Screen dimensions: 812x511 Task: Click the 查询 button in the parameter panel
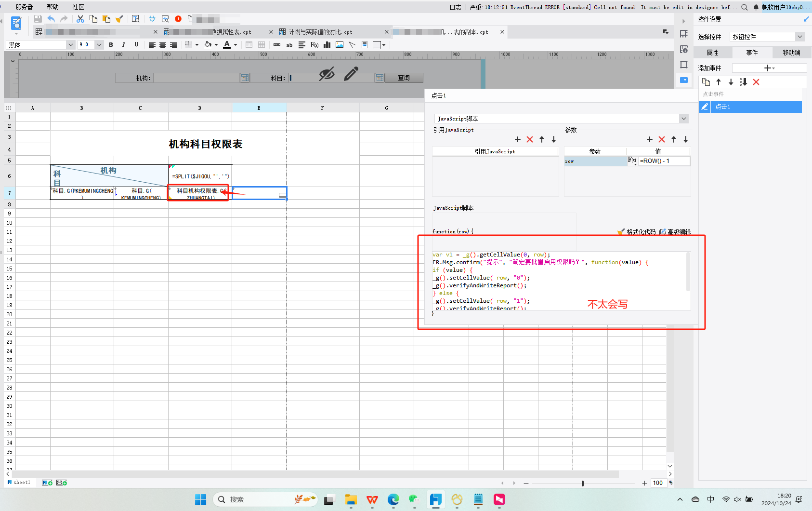(x=404, y=78)
